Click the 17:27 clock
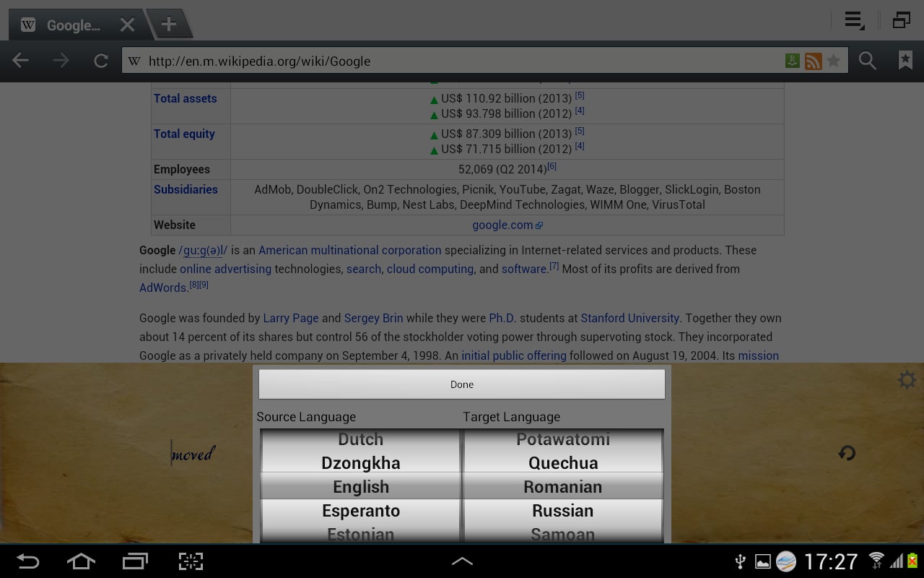The width and height of the screenshot is (924, 578). [831, 561]
